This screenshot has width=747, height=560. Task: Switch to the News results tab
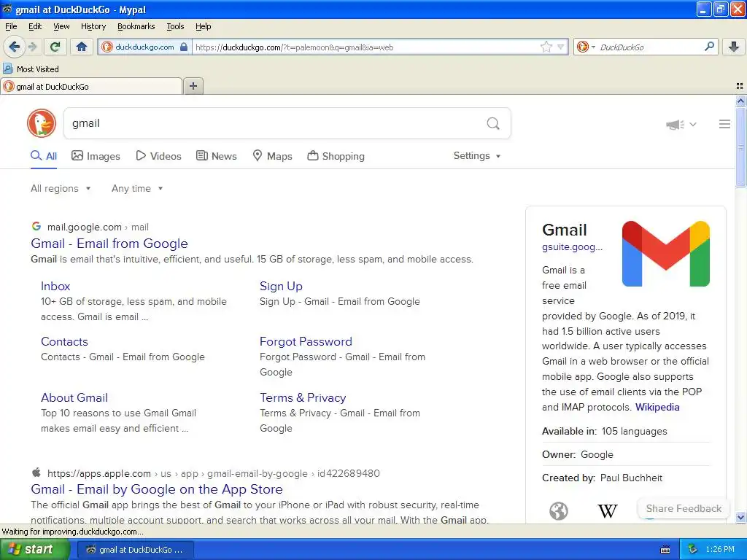click(216, 156)
